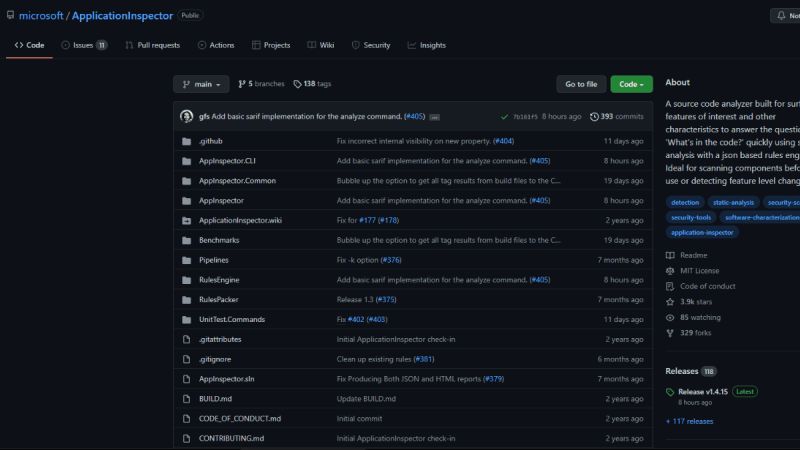Open the #402 issue link
The image size is (800, 450).
pos(356,319)
